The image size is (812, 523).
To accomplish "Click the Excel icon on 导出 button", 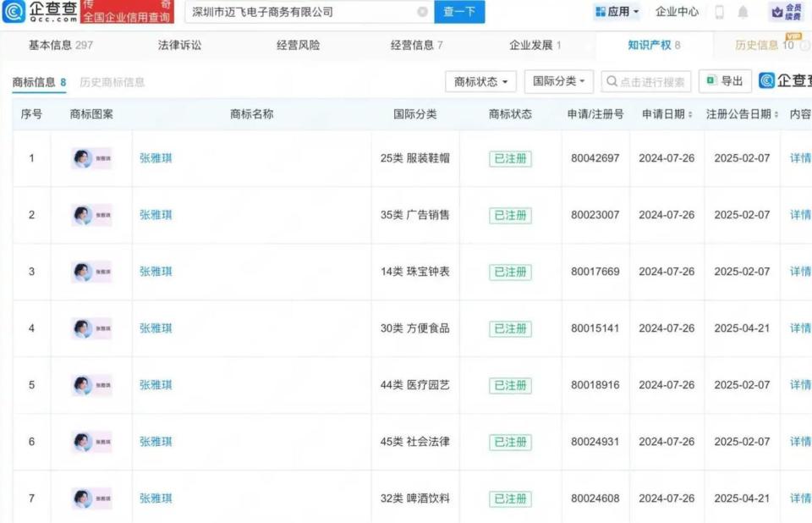I will pyautogui.click(x=711, y=80).
